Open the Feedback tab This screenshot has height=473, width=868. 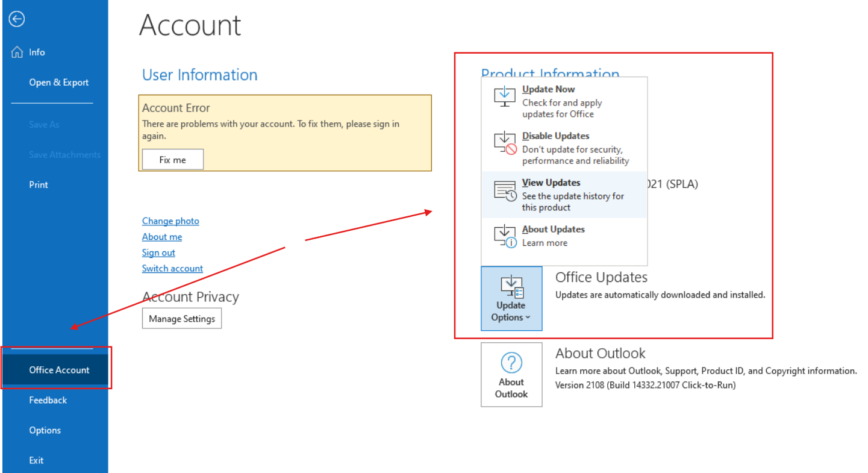(x=55, y=400)
